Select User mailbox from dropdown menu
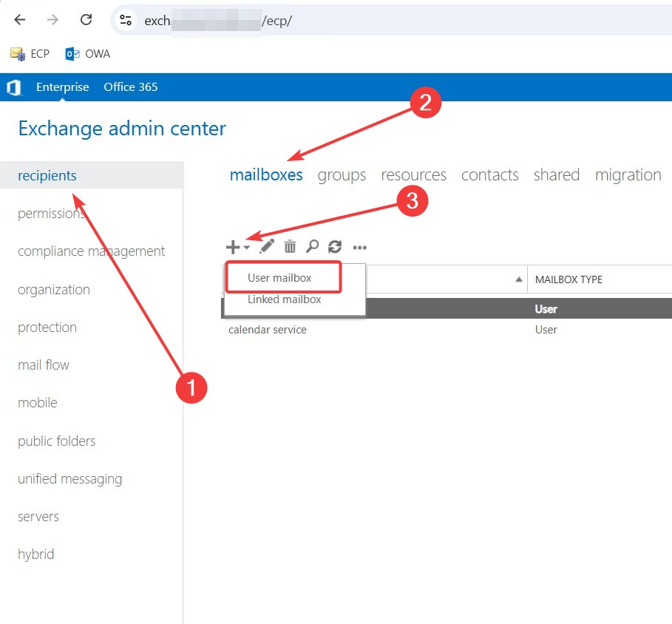Viewport: 672px width, 624px height. point(279,278)
